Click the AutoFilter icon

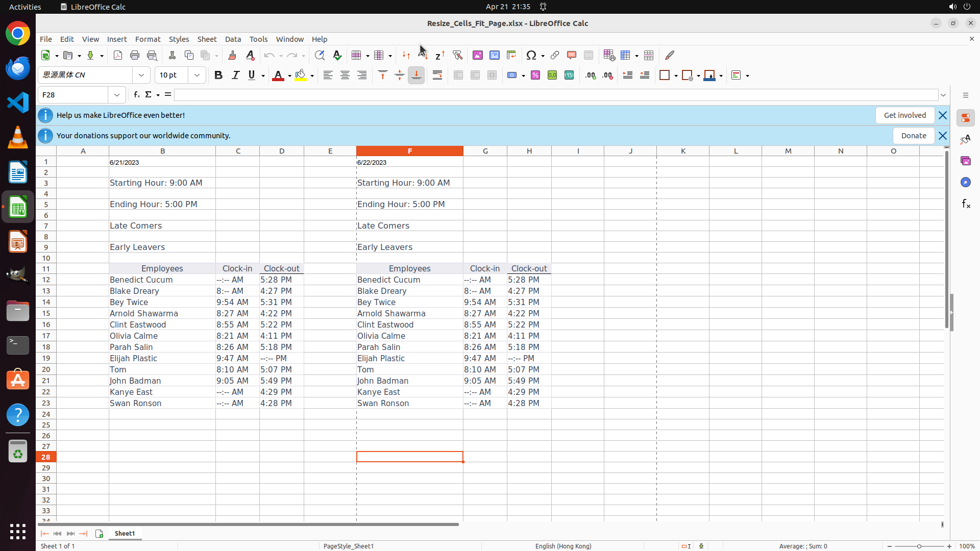pos(457,55)
